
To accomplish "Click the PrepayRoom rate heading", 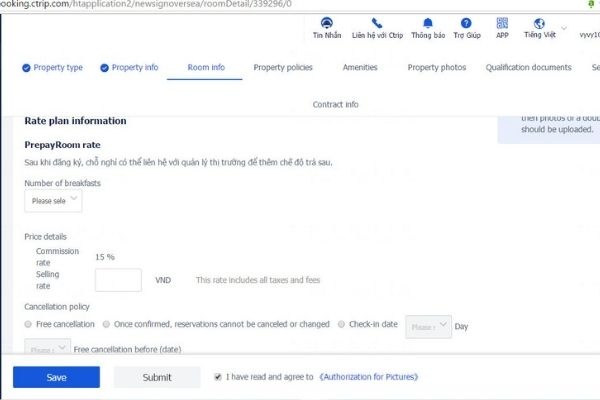I will [62, 145].
